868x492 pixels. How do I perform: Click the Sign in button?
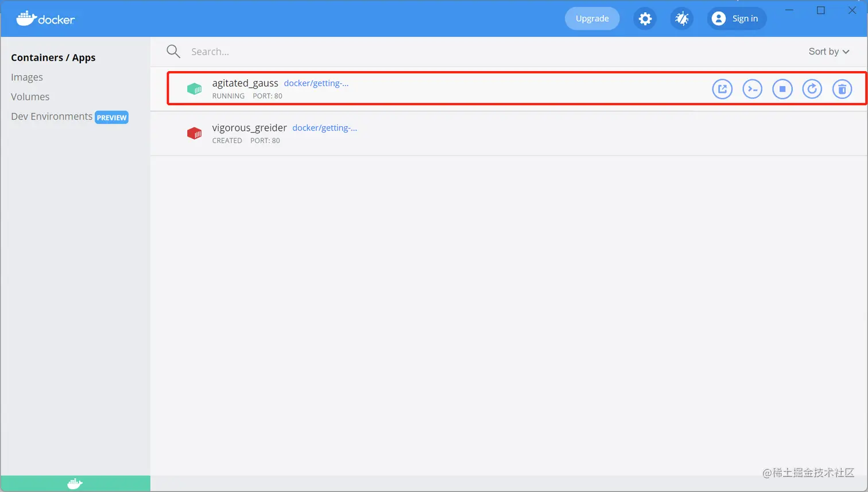click(737, 18)
